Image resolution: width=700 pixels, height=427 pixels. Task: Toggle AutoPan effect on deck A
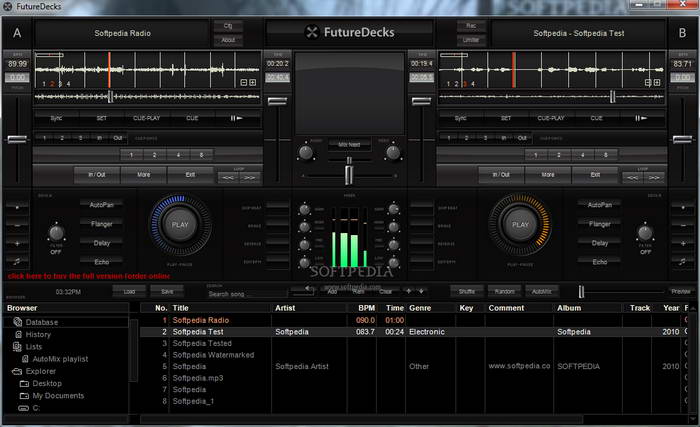pos(101,205)
